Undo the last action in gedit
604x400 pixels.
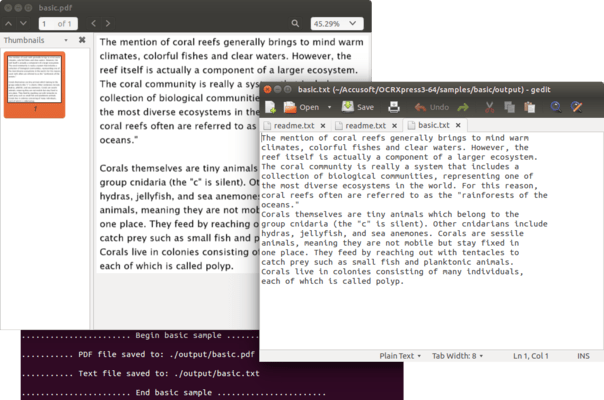(432, 107)
